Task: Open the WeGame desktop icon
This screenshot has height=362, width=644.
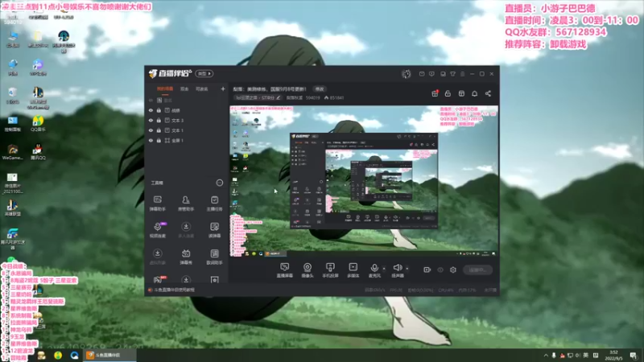Action: tap(13, 151)
